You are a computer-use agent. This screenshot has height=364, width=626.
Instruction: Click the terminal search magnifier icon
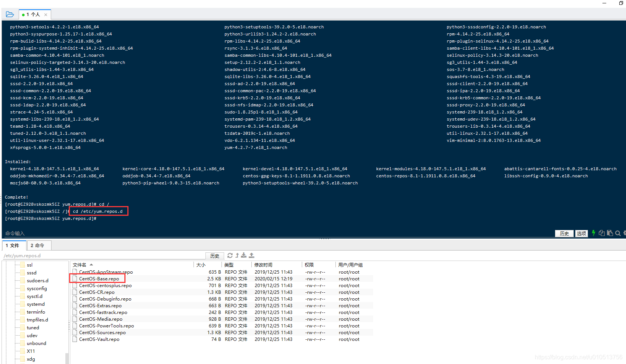pyautogui.click(x=618, y=233)
